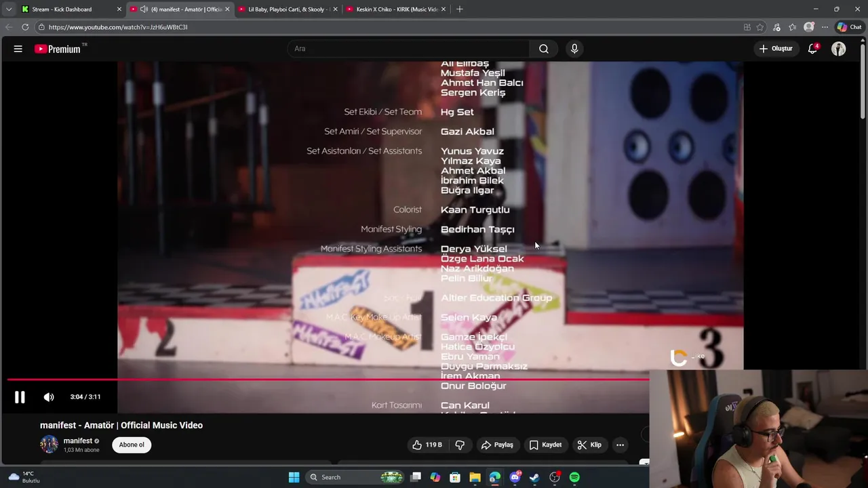Open Discord from taskbar

515,477
